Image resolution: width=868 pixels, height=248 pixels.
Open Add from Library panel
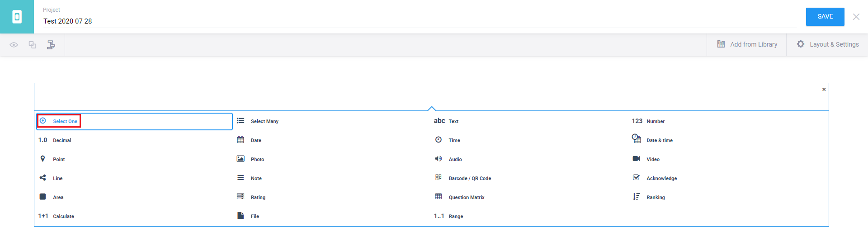(747, 44)
